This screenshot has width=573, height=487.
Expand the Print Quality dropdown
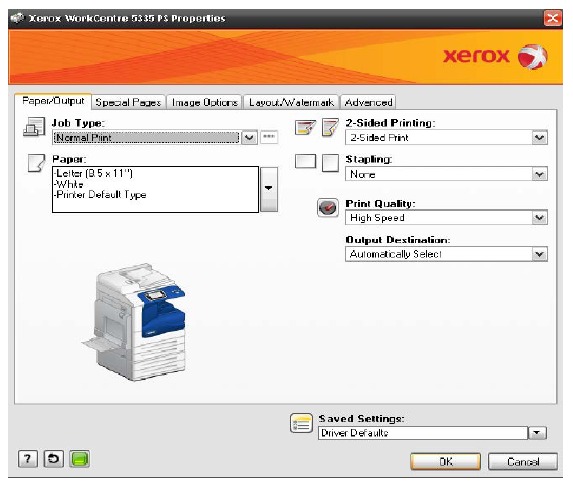539,218
